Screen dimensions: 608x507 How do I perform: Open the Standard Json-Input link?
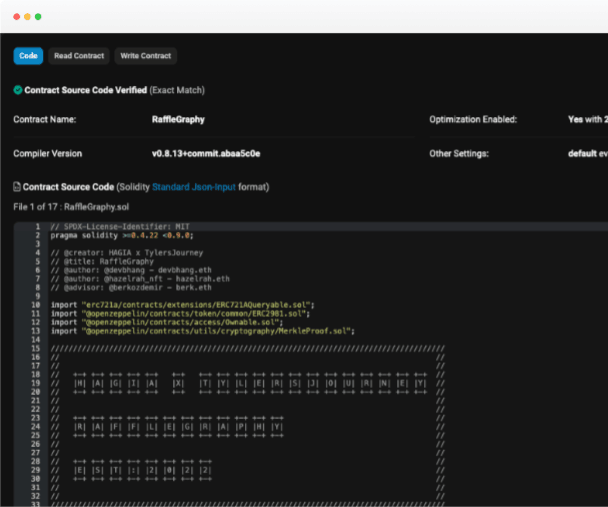click(195, 187)
